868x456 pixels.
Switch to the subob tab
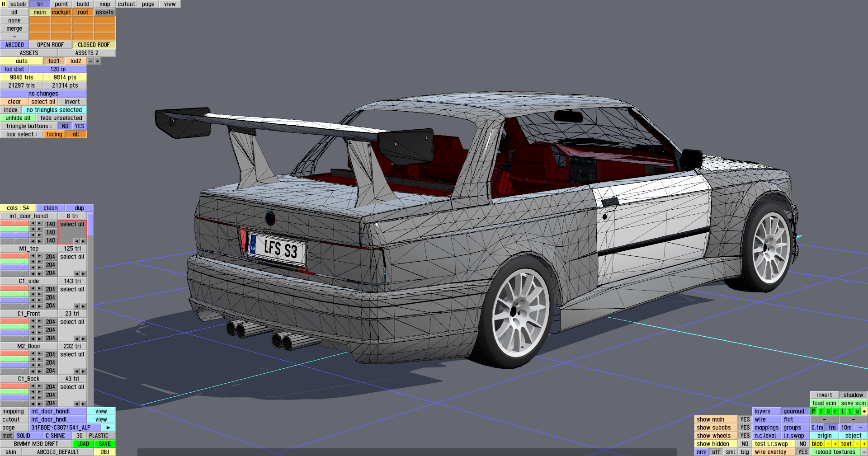(18, 4)
